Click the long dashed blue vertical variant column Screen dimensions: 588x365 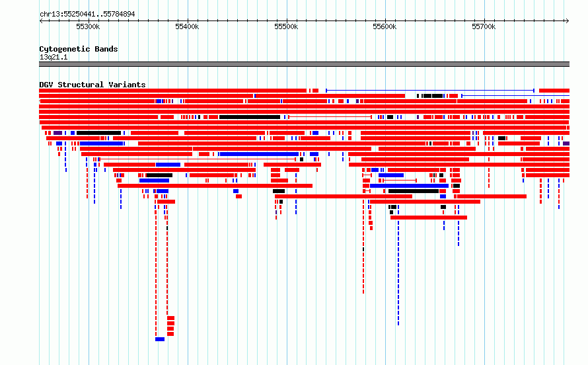(398, 264)
